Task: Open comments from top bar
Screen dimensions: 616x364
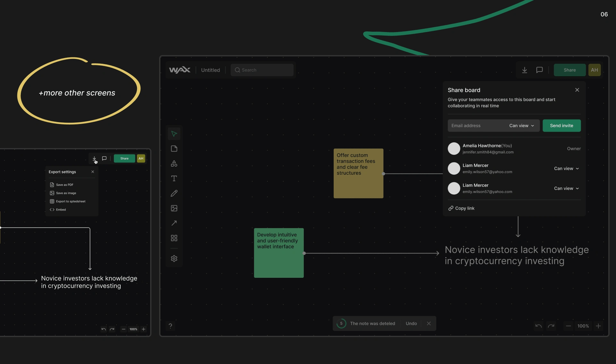Action: pos(539,70)
